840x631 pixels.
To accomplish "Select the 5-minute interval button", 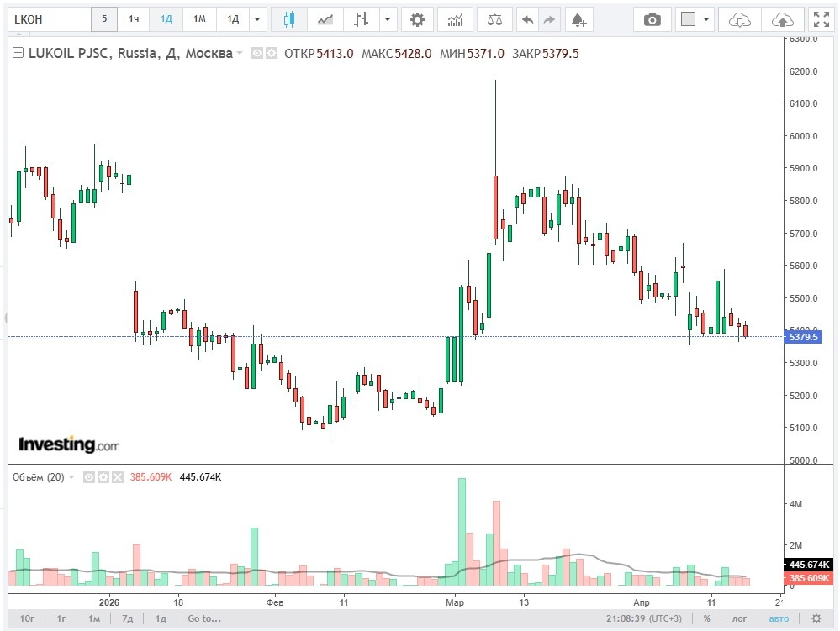I will point(104,19).
